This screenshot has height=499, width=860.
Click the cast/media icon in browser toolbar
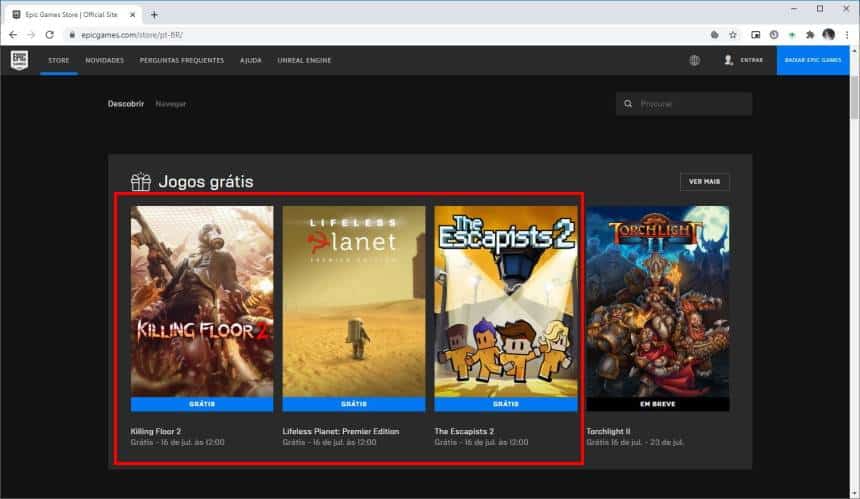755,35
